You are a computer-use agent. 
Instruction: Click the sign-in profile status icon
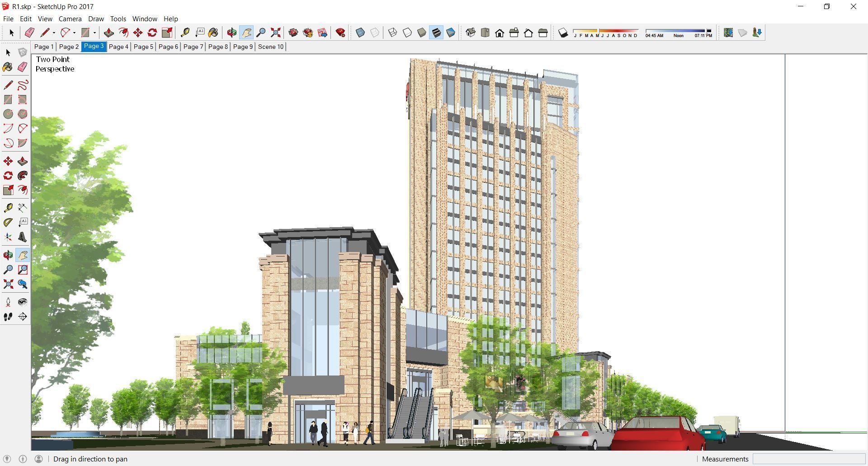pos(38,459)
